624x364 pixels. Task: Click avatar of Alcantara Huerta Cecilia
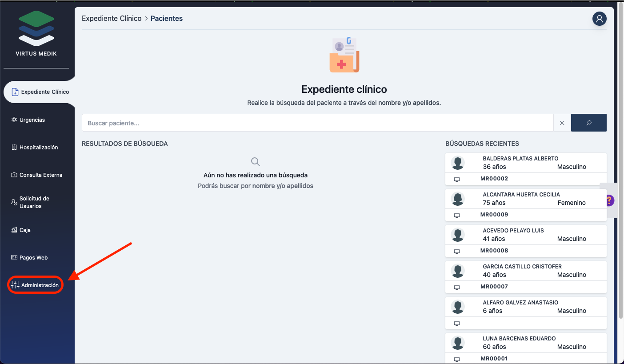[458, 199]
